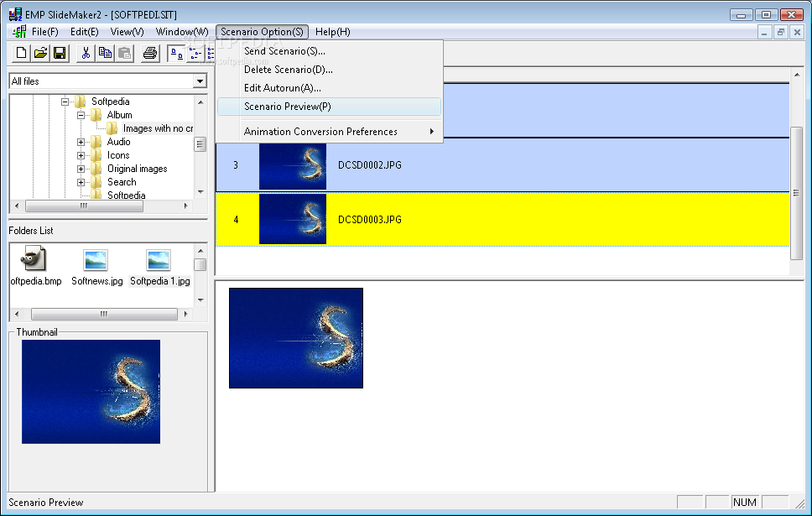812x516 pixels.
Task: Select the large icons view button
Action: (177, 54)
